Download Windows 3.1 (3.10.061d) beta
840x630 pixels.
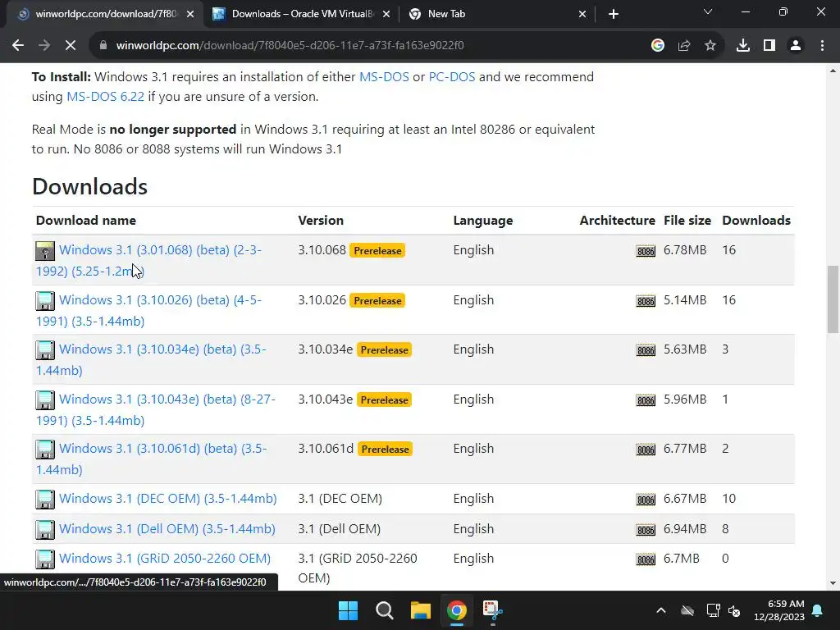pyautogui.click(x=152, y=459)
